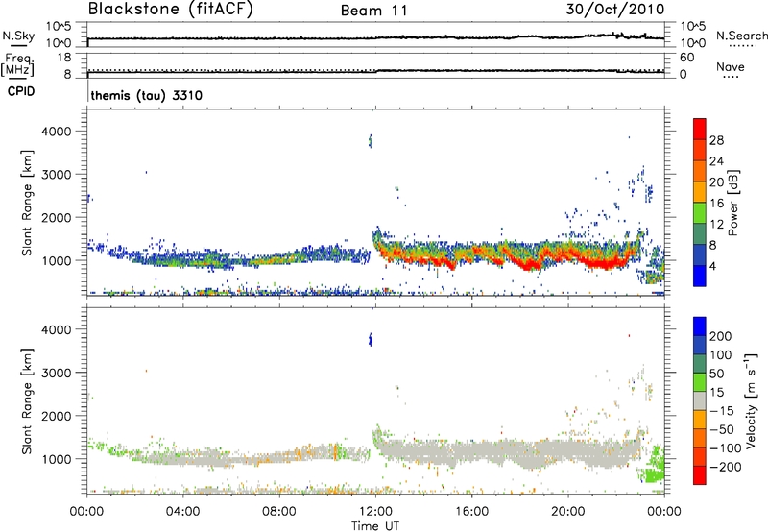Click the "-100" Velocity colorbar tick label
Screen dimensions: 768x532
pyautogui.click(x=726, y=448)
